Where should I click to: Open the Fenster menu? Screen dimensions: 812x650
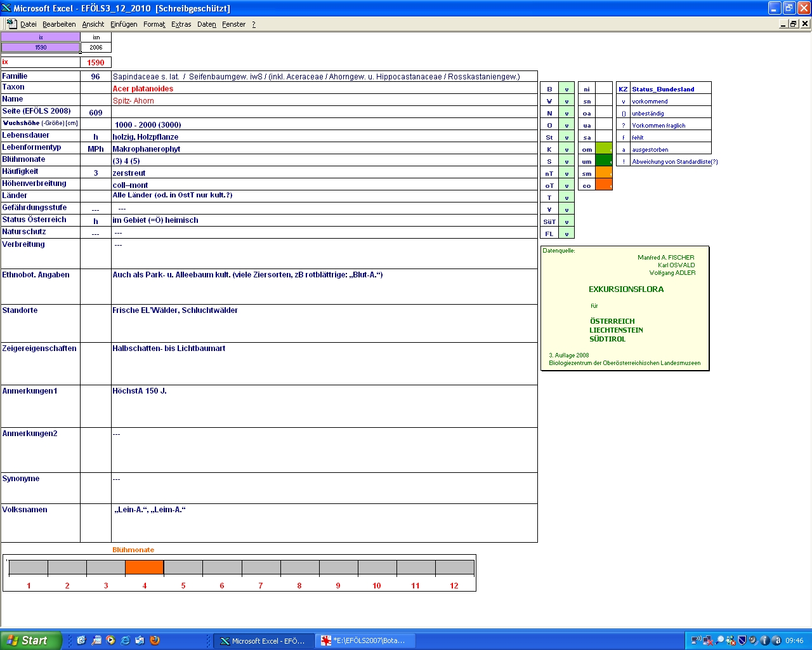[233, 24]
